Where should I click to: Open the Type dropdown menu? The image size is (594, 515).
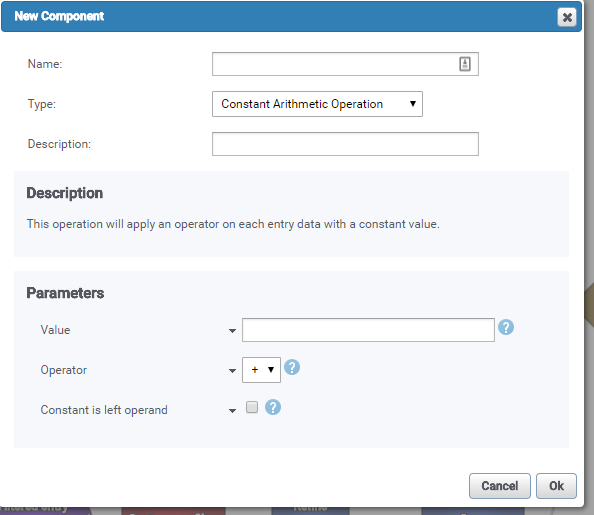pos(317,104)
